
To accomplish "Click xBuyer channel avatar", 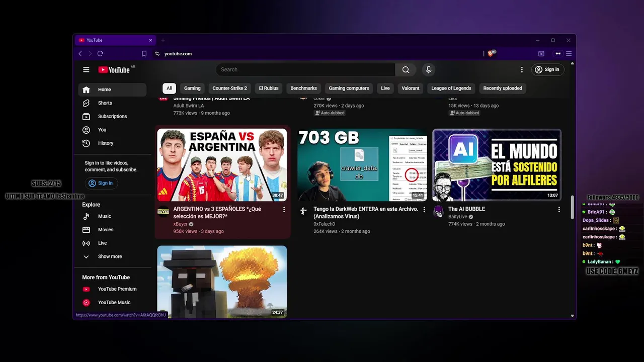I will tap(163, 212).
